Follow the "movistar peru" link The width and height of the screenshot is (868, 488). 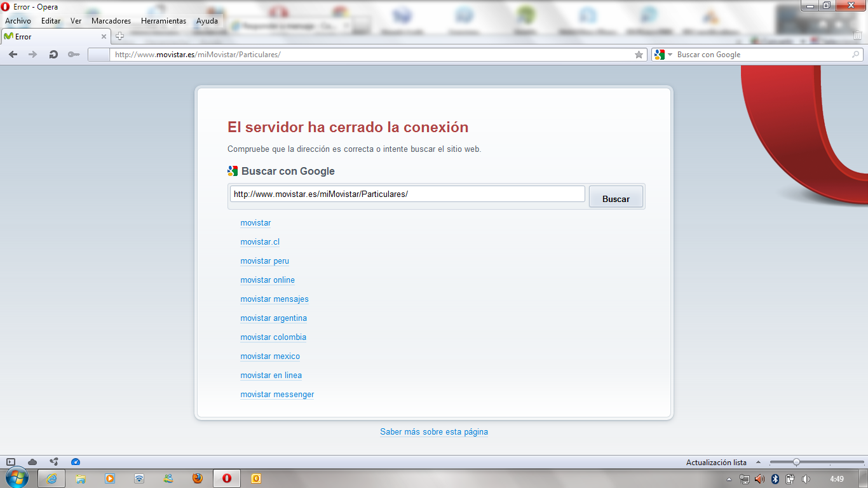(x=264, y=261)
